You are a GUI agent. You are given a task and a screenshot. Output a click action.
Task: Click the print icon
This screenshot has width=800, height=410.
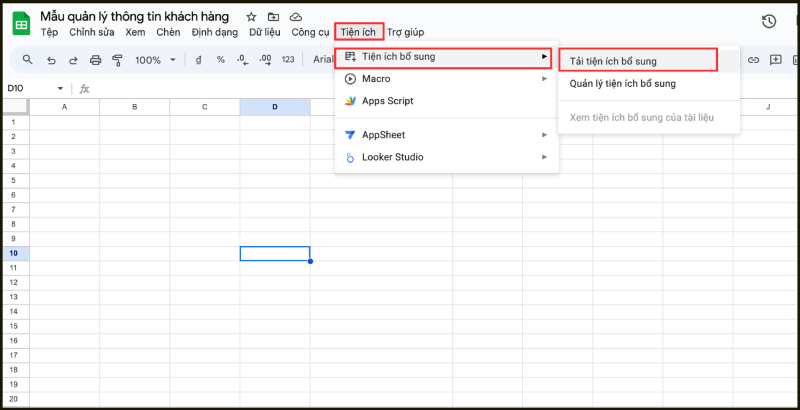click(94, 60)
